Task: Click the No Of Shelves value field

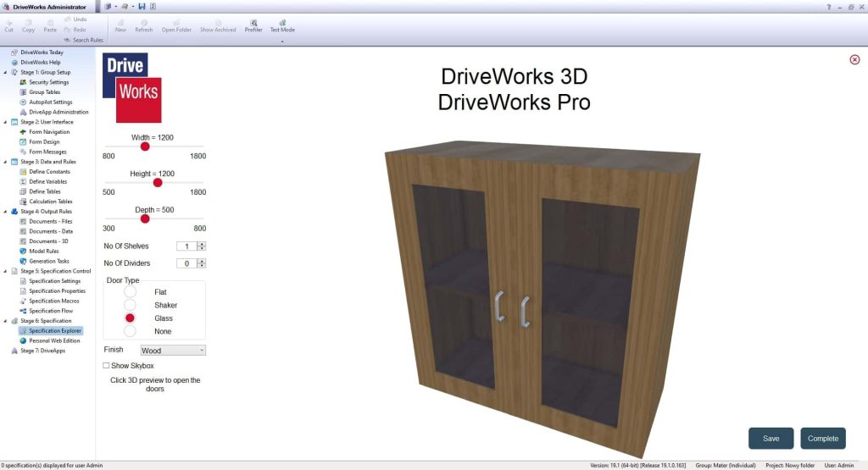Action: coord(186,246)
